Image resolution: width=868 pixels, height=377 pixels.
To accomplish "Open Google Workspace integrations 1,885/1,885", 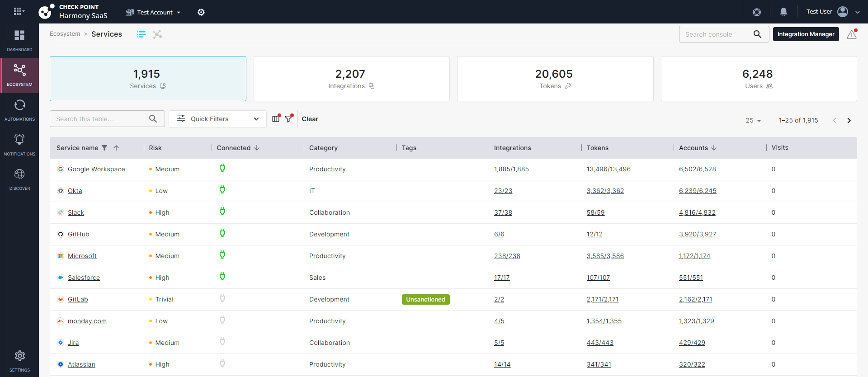I will tap(511, 169).
